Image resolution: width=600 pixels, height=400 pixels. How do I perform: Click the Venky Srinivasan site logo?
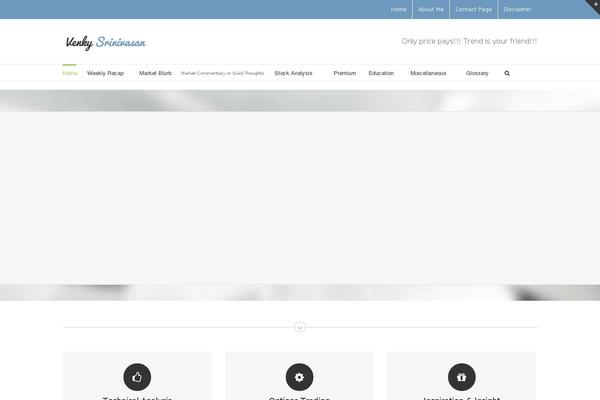(106, 42)
